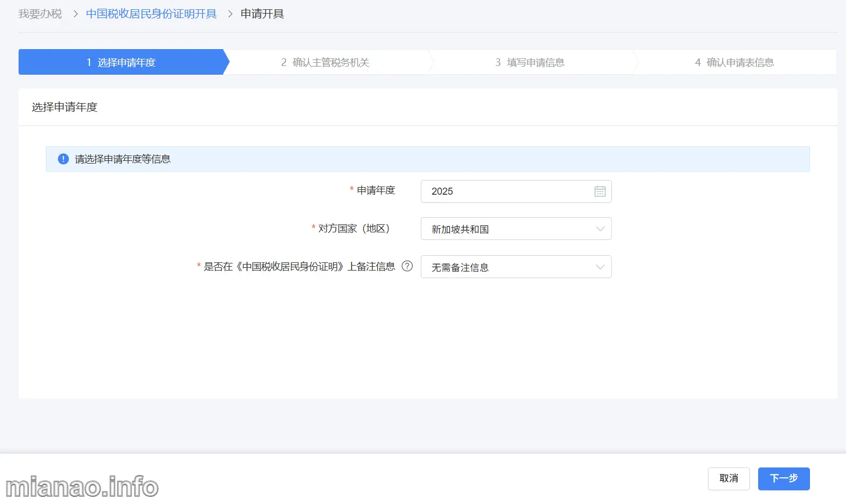Click the 取消 button

tap(728, 478)
